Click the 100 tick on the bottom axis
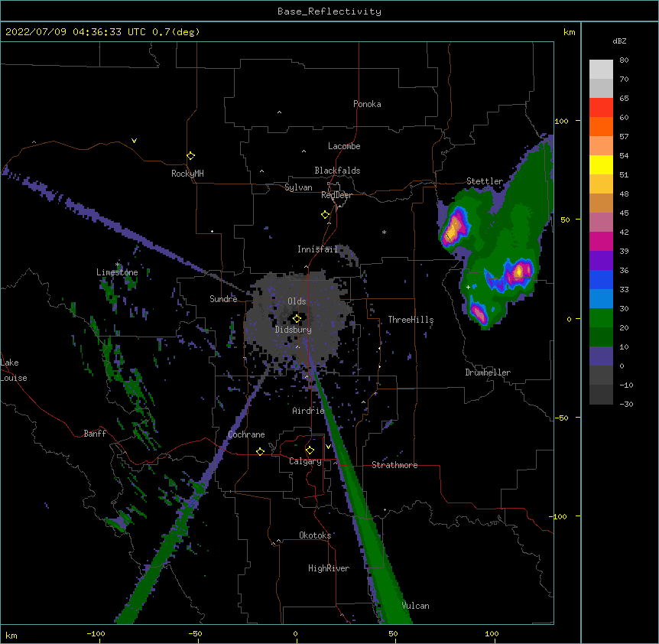This screenshot has height=644, width=659. pyautogui.click(x=492, y=633)
